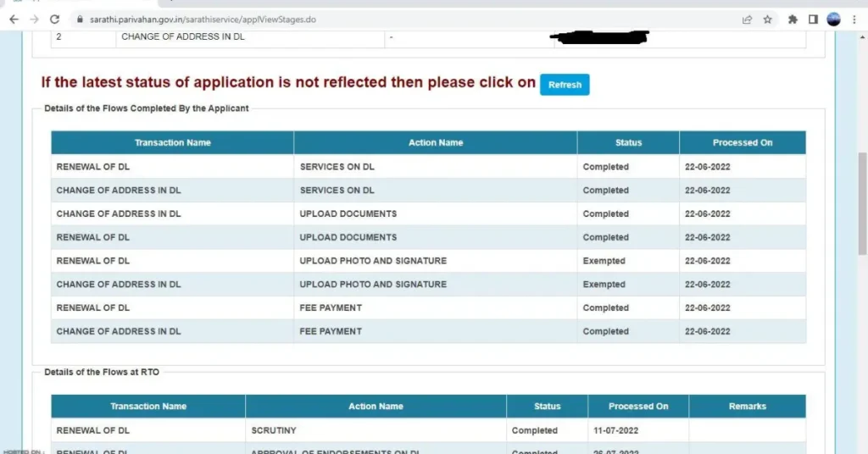Click Status header in RTO table
868x454 pixels.
547,407
